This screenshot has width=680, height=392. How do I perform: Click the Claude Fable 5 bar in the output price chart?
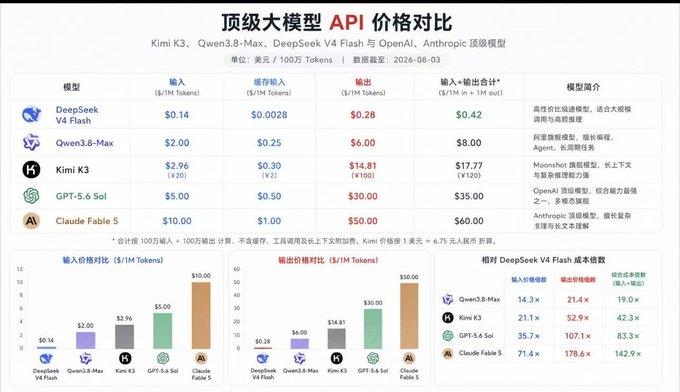click(409, 316)
